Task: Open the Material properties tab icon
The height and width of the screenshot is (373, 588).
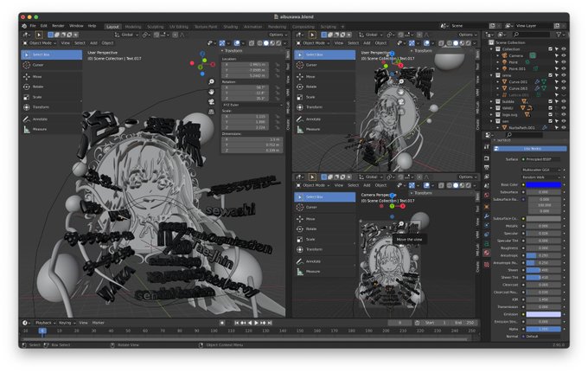Action: coord(487,254)
